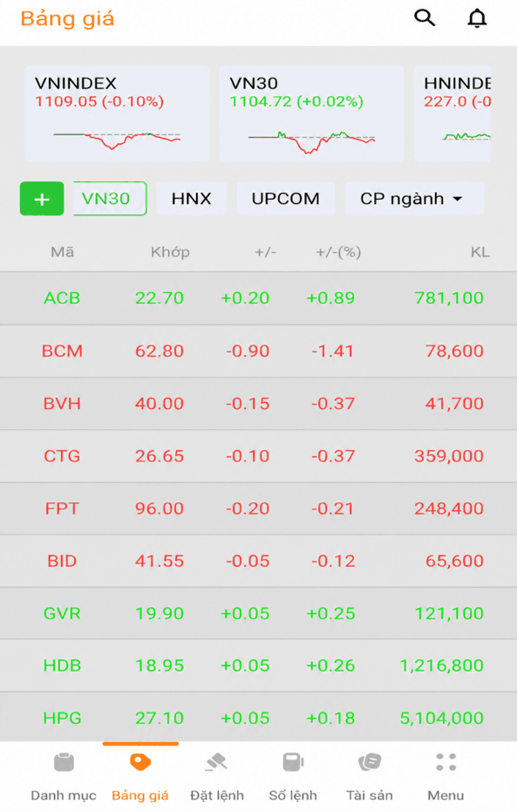Select the VN30 watchlist tab
The width and height of the screenshot is (517, 812).
110,198
